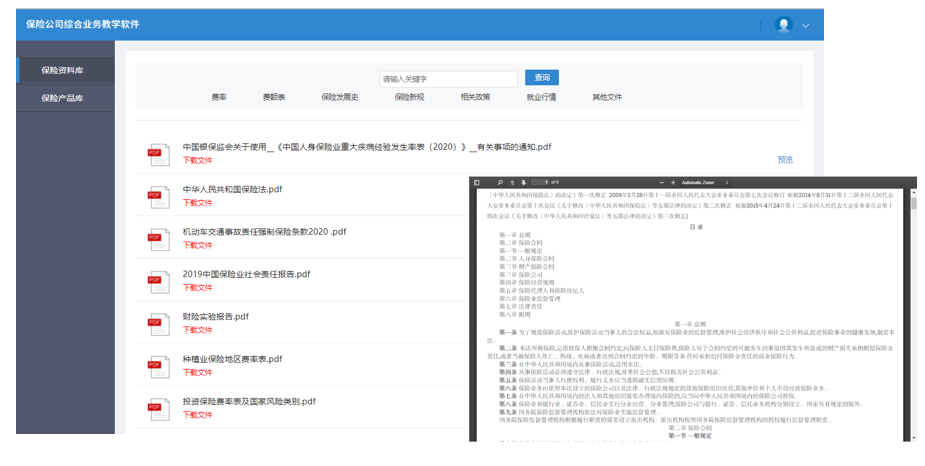The width and height of the screenshot is (925, 466).
Task: Click PDF icon for 财险实验报告.pdf
Action: pyautogui.click(x=158, y=322)
